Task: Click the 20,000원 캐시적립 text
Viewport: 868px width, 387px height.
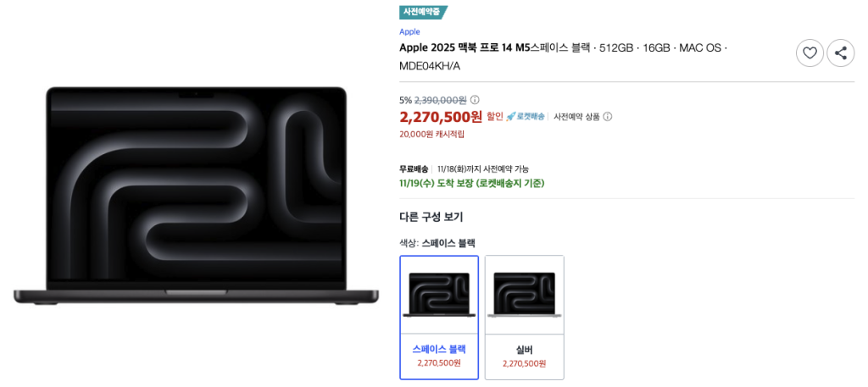Action: [431, 134]
